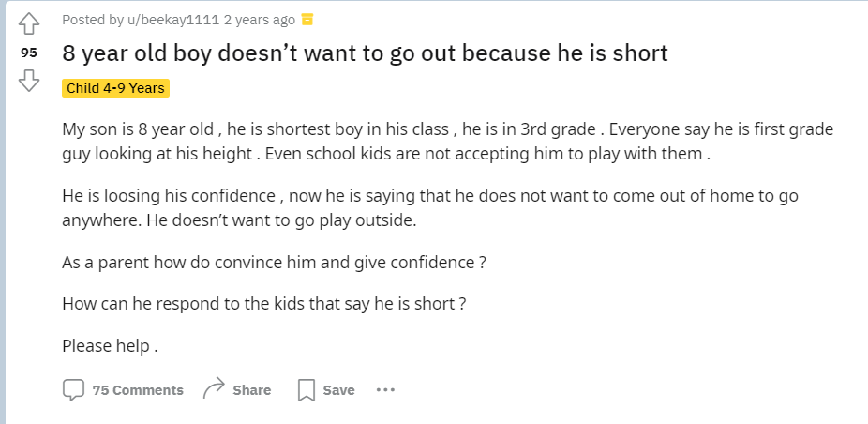This screenshot has height=424, width=868.
Task: Click the post score of 95
Action: click(x=30, y=53)
